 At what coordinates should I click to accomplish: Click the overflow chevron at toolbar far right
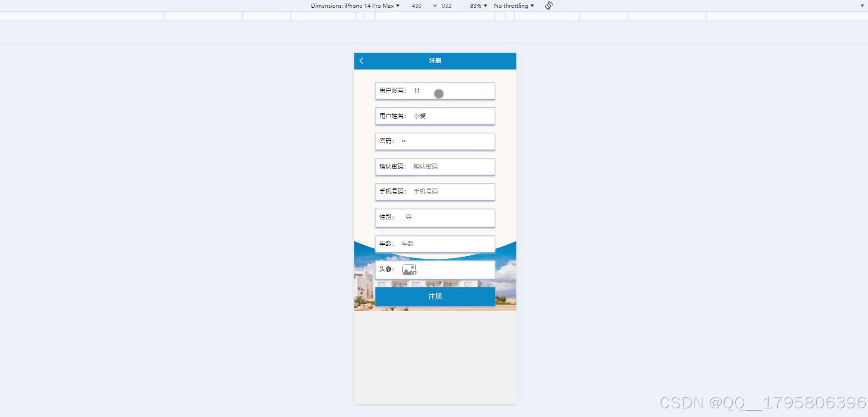(x=862, y=5)
